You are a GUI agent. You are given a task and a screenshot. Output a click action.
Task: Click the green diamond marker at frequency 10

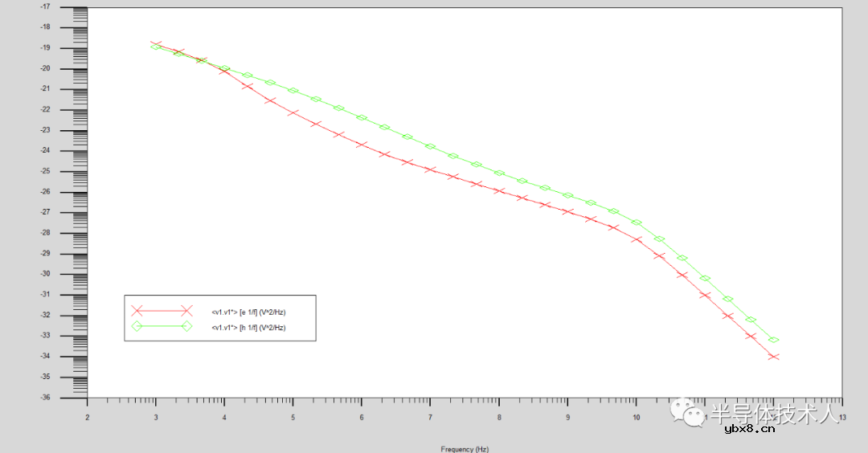(x=636, y=222)
